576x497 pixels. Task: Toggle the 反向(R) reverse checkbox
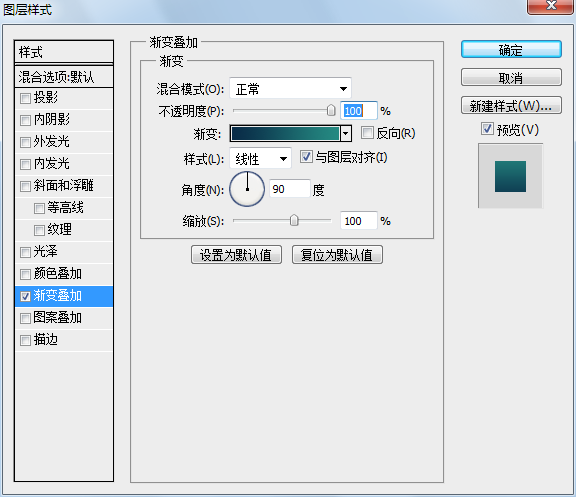367,133
